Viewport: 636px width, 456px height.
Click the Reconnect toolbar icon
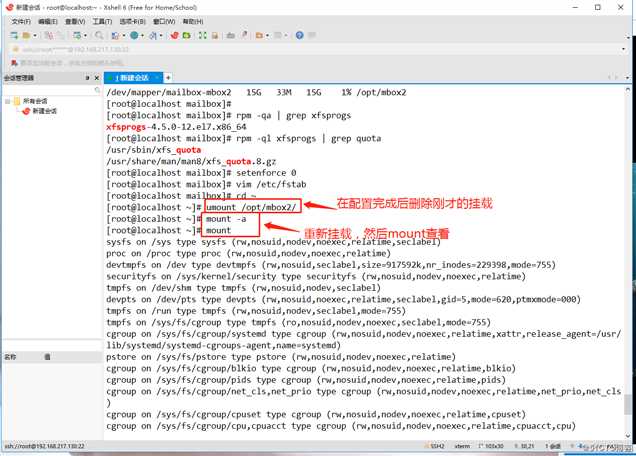[60, 36]
